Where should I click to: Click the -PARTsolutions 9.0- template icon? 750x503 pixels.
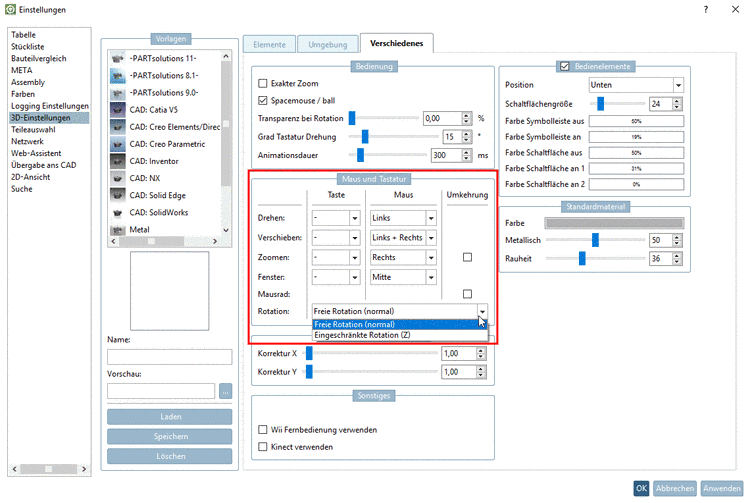tap(118, 93)
